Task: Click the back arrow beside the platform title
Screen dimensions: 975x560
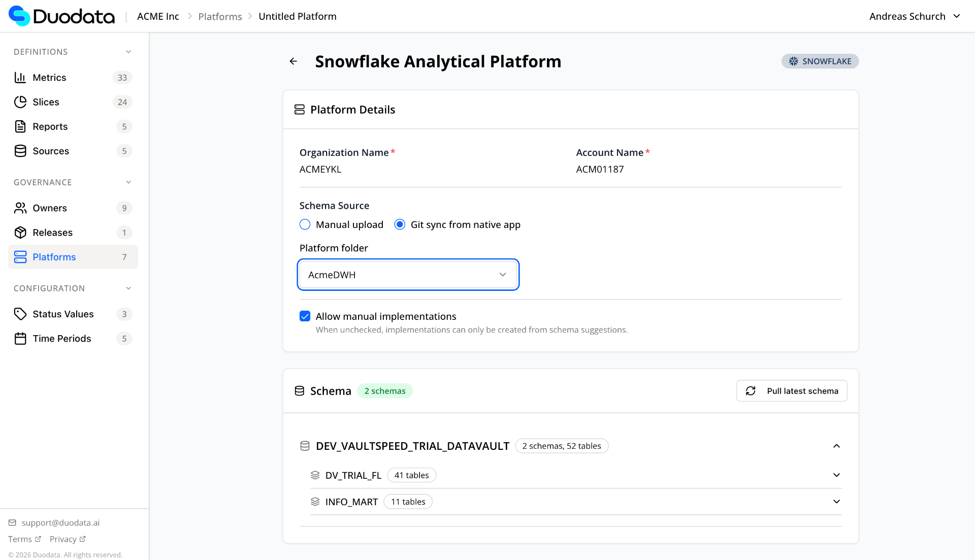Action: point(293,61)
